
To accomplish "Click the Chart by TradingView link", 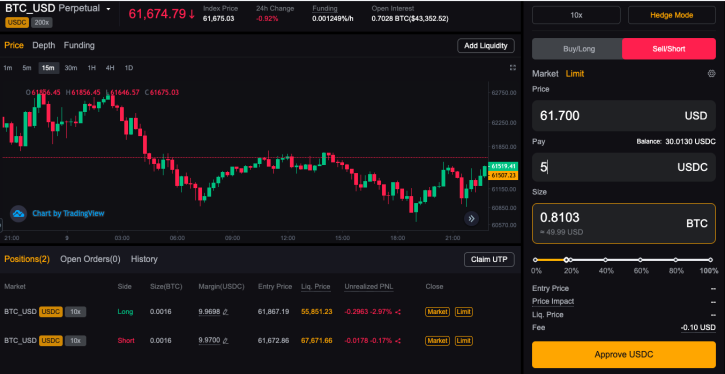I will point(68,214).
